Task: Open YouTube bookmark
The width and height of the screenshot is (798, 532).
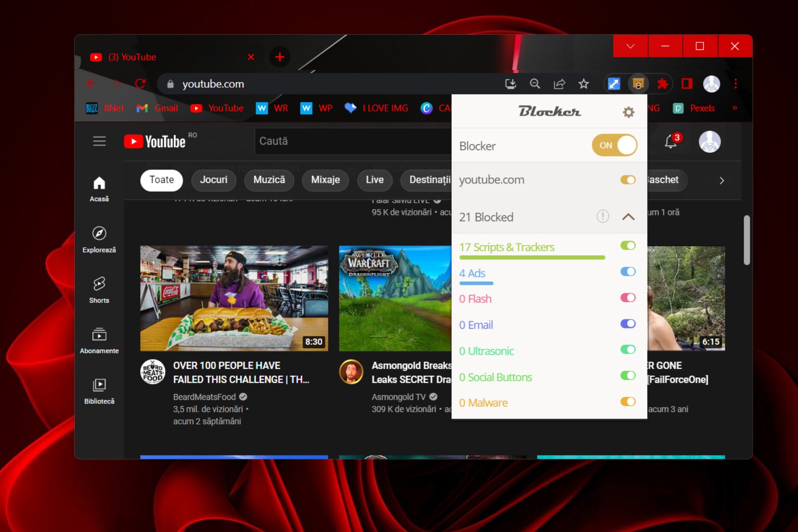Action: pos(217,108)
